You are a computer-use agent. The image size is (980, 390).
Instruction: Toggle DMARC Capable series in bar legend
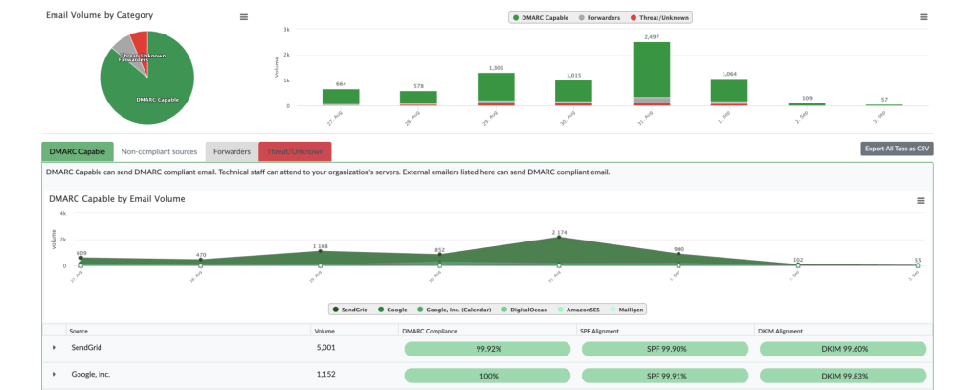coord(541,18)
